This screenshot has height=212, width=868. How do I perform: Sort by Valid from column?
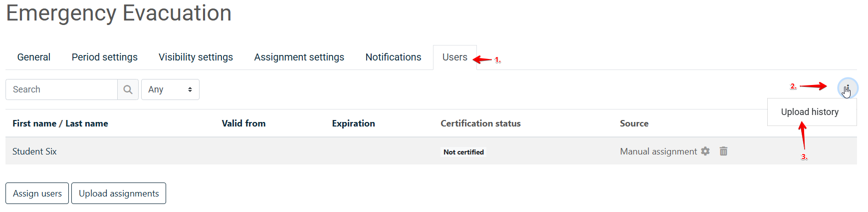pyautogui.click(x=243, y=123)
